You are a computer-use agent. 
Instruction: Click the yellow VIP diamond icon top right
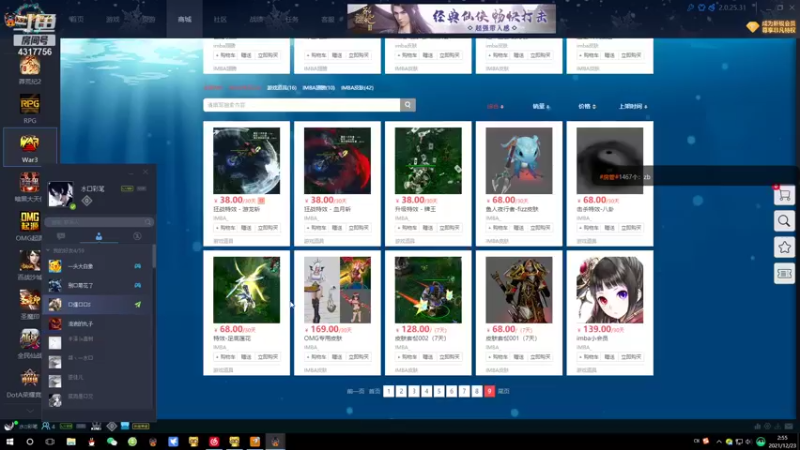(753, 27)
